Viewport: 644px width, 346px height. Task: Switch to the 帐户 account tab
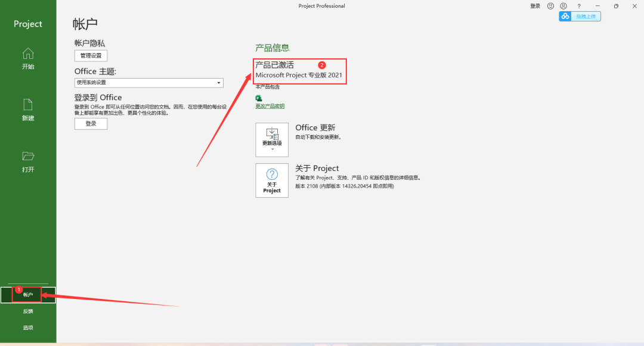[27, 294]
